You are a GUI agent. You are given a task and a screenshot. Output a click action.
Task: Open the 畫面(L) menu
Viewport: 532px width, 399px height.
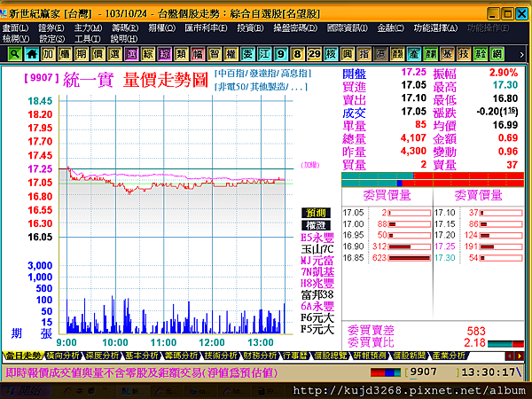click(x=16, y=28)
